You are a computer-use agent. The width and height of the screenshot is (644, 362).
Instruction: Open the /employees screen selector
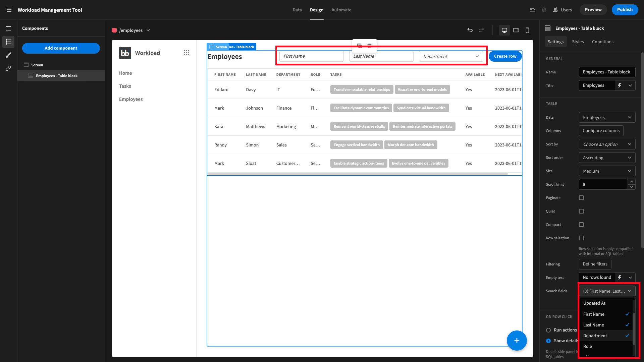[x=131, y=30]
